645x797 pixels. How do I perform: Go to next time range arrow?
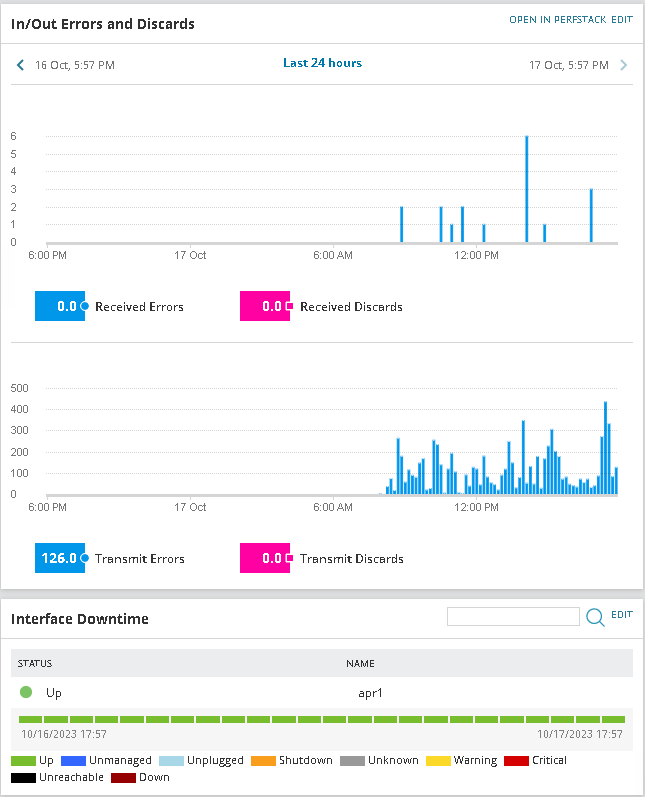coord(624,65)
